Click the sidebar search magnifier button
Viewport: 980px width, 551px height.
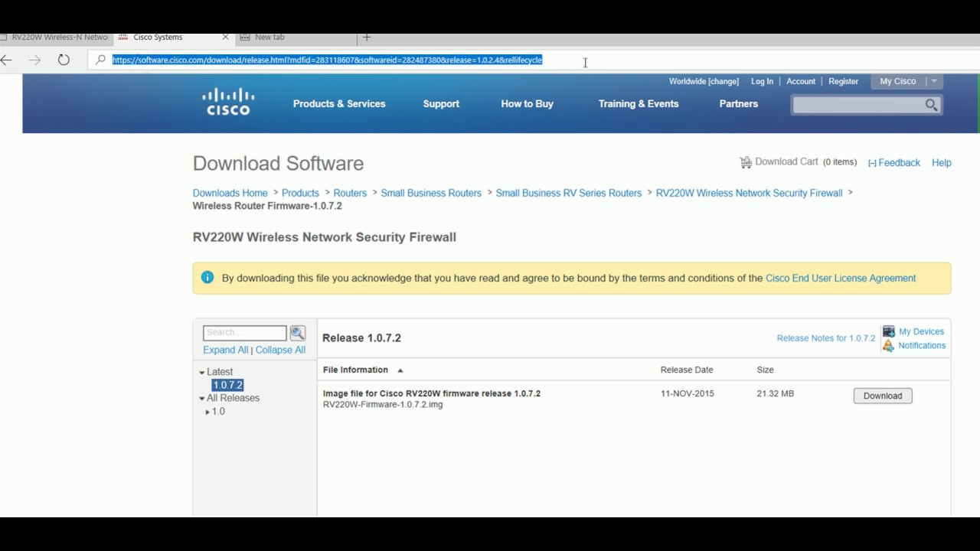point(298,333)
